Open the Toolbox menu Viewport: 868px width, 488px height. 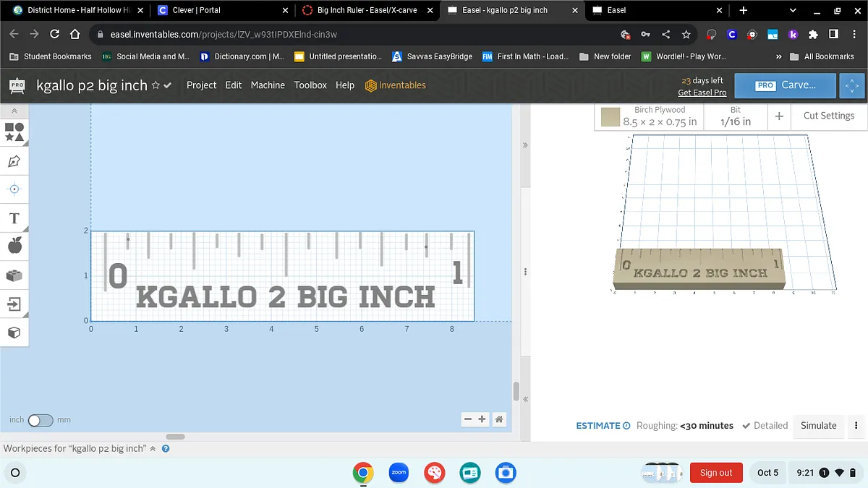(310, 85)
